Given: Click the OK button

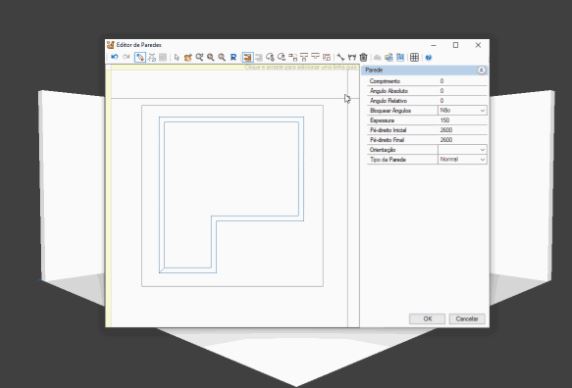Looking at the screenshot, I should (427, 319).
